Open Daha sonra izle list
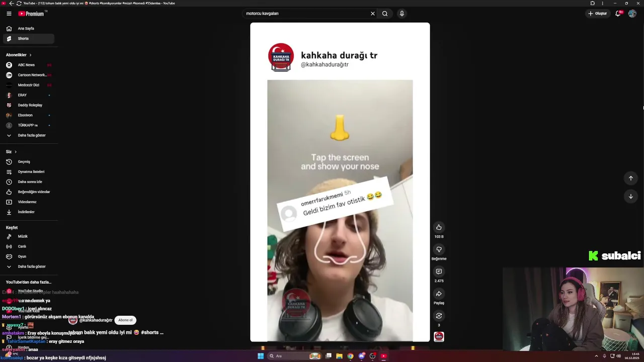Screen dimensions: 644x362 28,182
